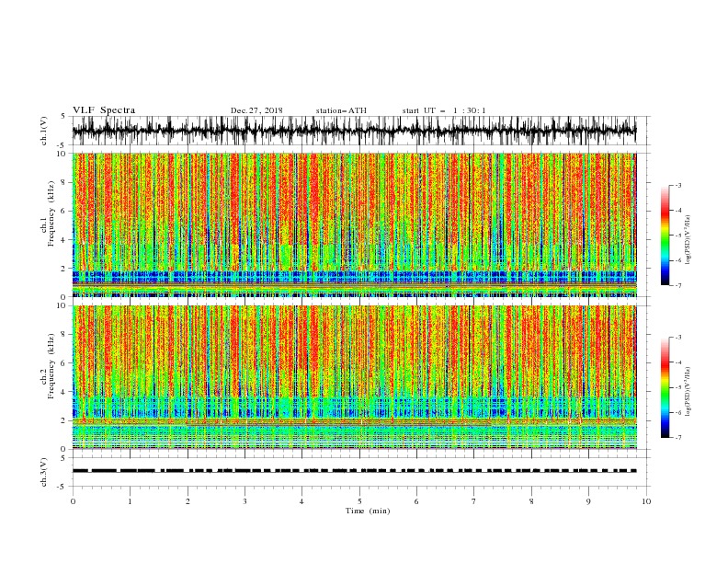Click the "ch.2 Frequency (kHz)" axis label
Viewport: 728px width, 563px height.
click(48, 366)
